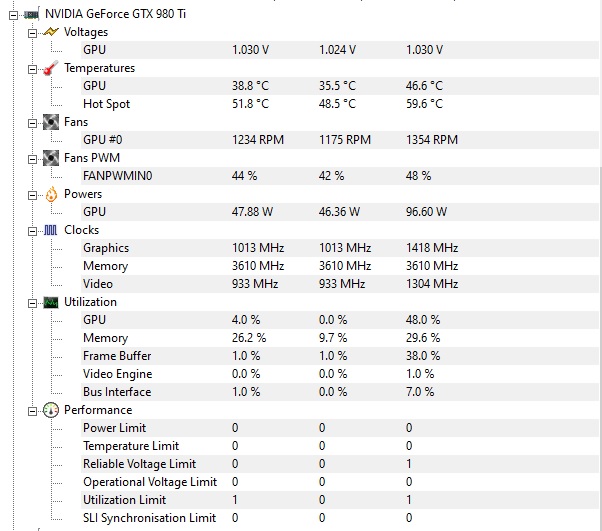Collapse the Performance section

[33, 412]
